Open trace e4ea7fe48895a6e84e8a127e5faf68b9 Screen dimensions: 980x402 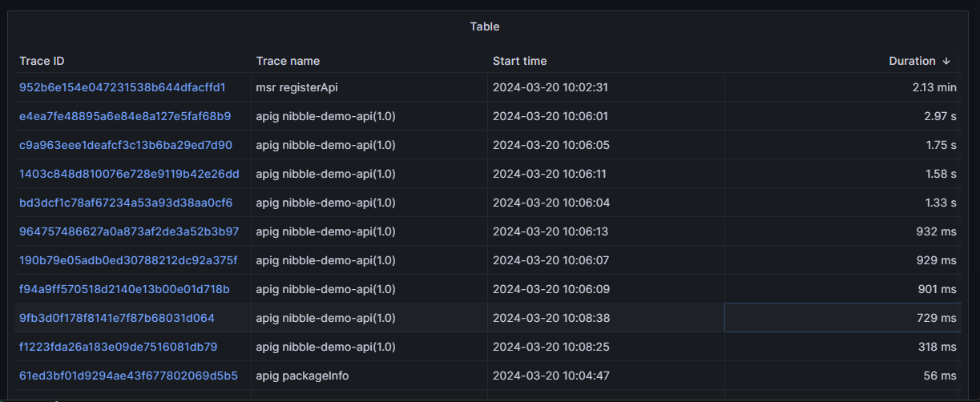point(125,116)
